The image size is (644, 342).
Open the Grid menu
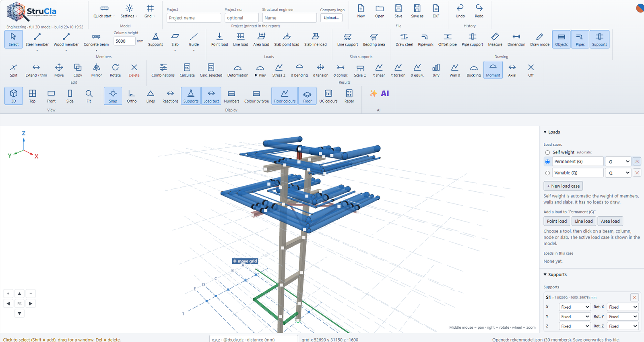coord(150,11)
